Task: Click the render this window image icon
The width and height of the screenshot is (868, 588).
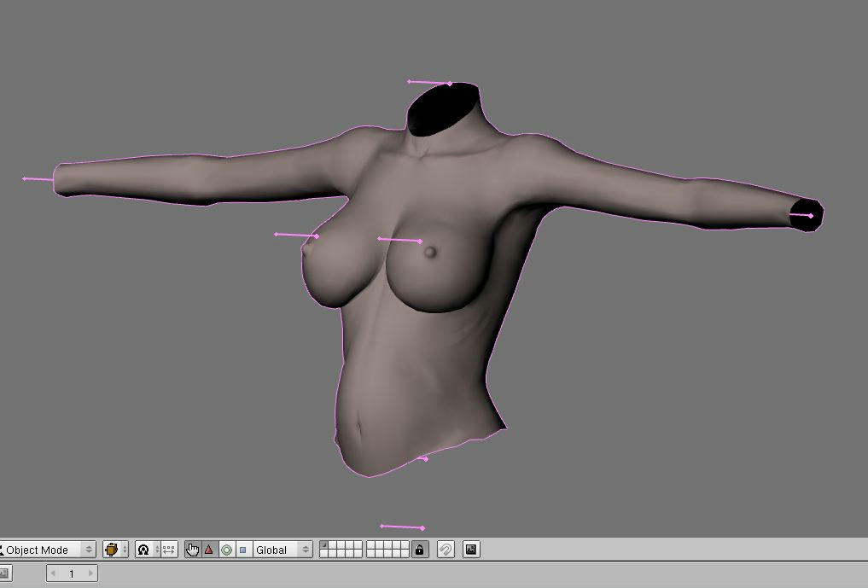Action: [x=471, y=550]
